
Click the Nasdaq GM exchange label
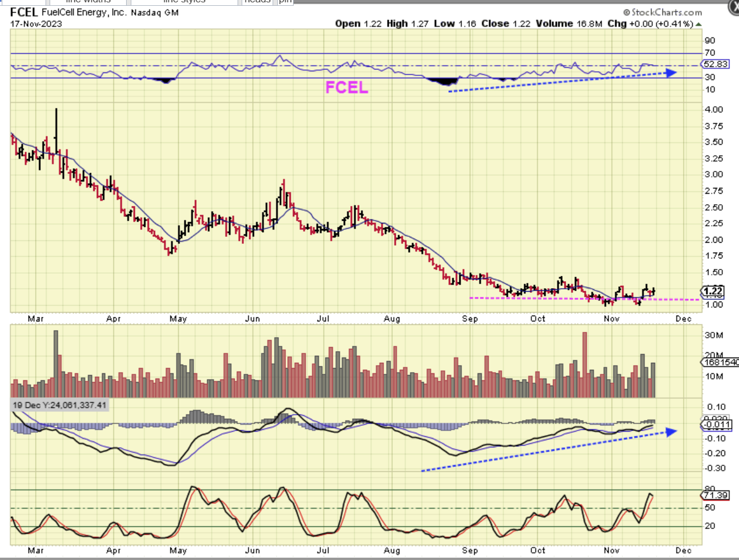155,12
